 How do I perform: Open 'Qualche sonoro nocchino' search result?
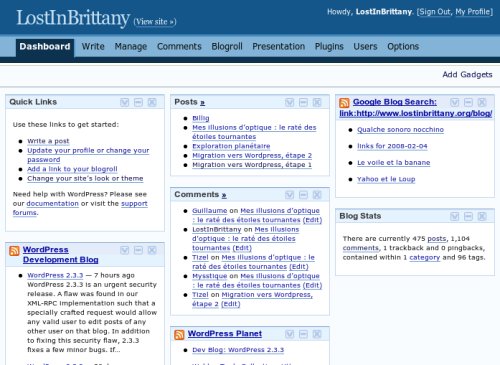point(400,130)
